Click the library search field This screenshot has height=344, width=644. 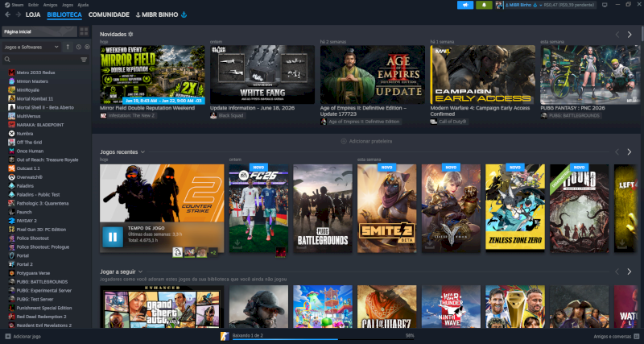coord(43,60)
